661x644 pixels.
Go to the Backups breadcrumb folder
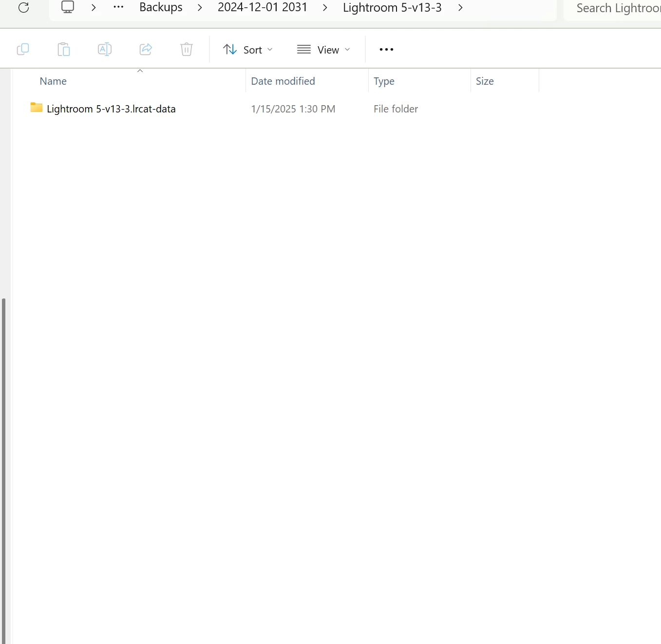point(161,7)
